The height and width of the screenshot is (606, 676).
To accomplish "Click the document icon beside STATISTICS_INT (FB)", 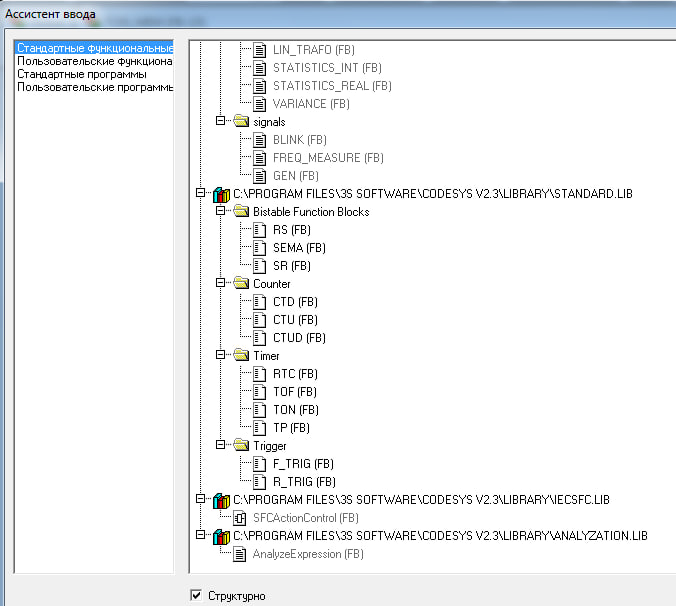I will point(260,68).
